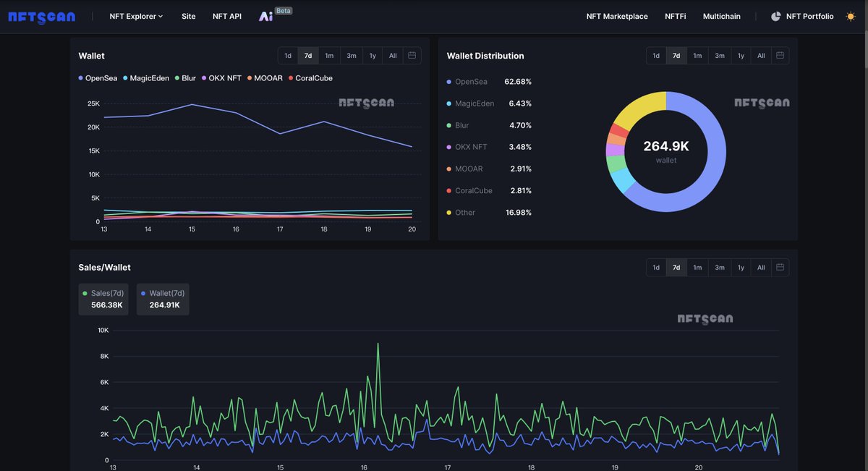Image resolution: width=868 pixels, height=471 pixels.
Task: Select 1m range in Wallet panel
Action: pyautogui.click(x=329, y=56)
